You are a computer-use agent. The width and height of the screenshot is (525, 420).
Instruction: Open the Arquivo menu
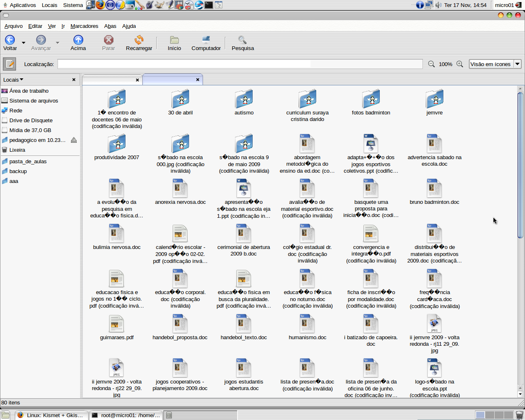14,26
